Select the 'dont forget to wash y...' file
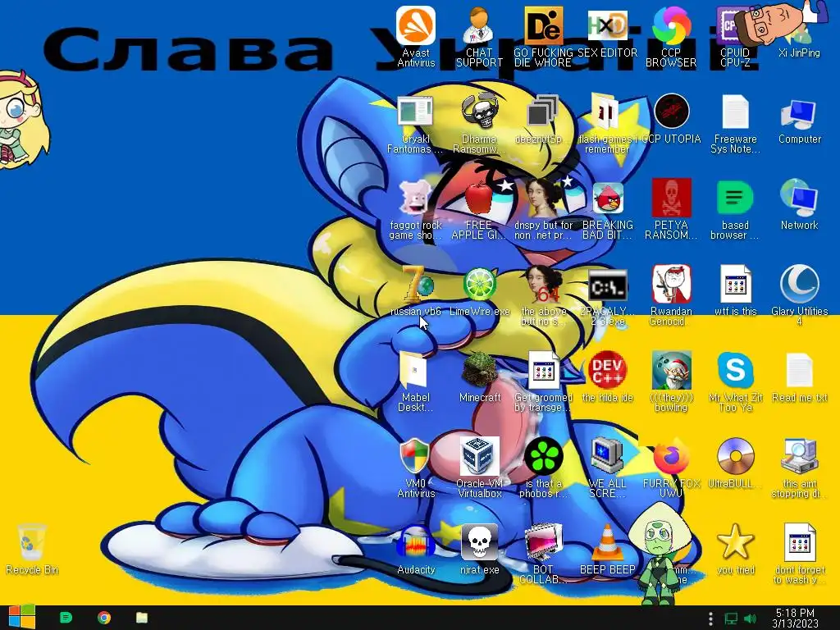 (799, 554)
